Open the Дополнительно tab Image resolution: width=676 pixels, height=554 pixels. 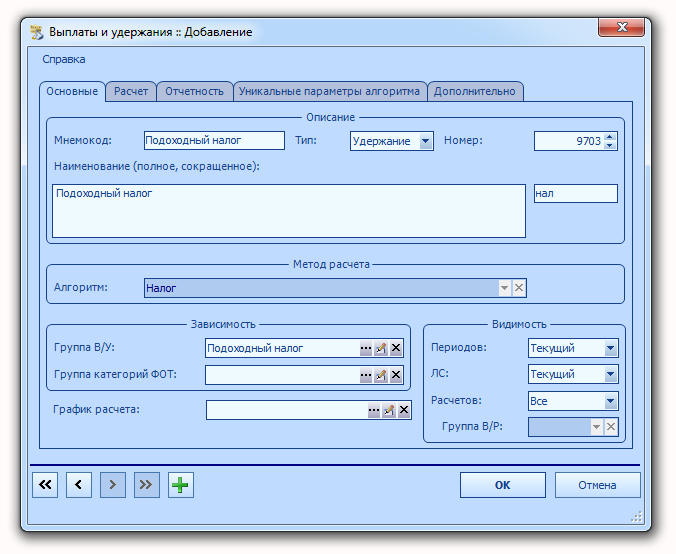tap(475, 91)
